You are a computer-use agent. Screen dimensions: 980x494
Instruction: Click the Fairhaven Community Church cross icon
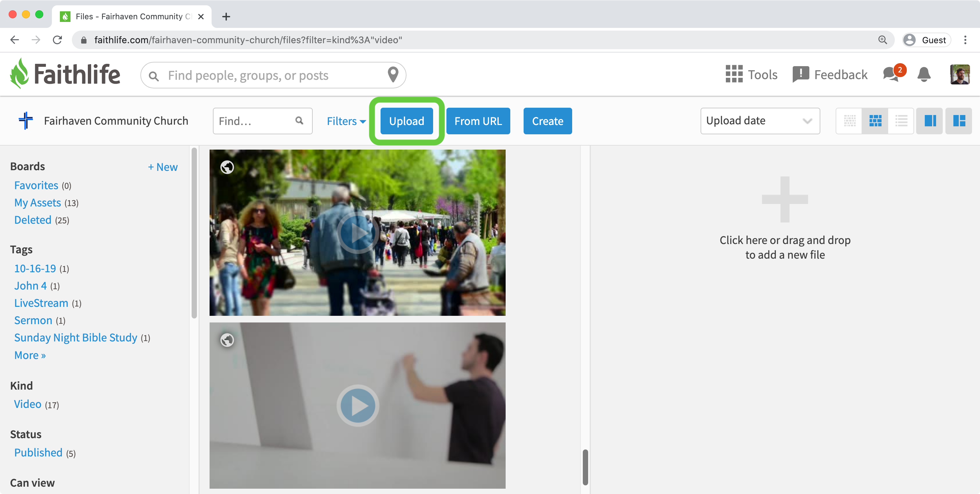26,121
